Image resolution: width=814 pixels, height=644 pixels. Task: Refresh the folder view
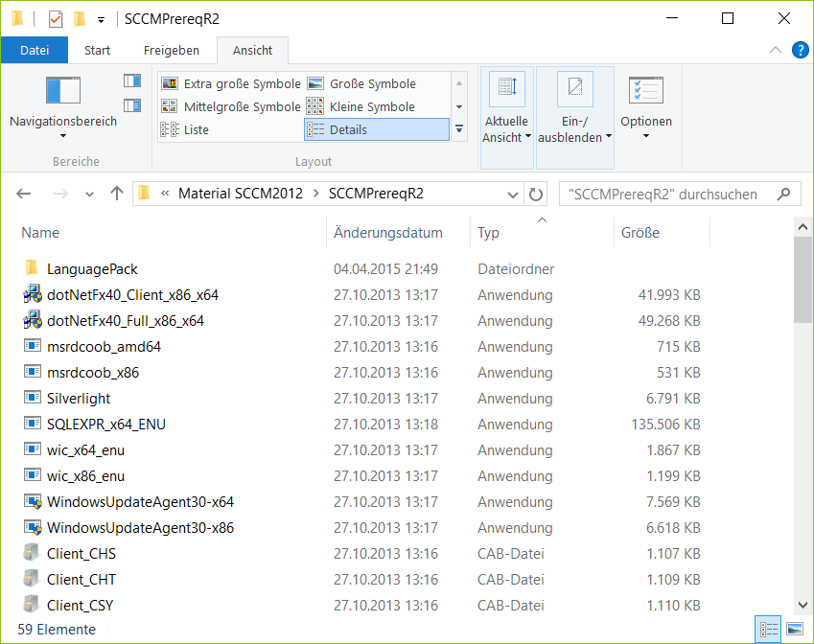pos(535,195)
